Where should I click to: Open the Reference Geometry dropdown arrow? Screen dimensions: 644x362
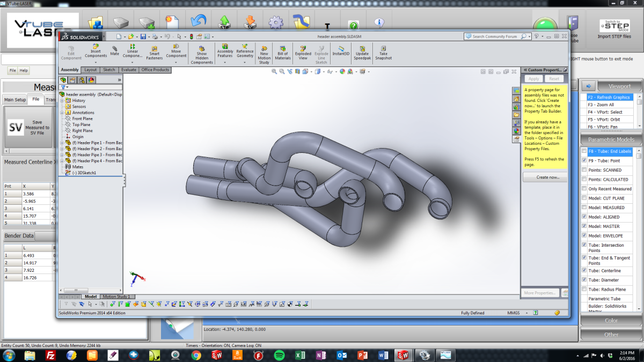[x=245, y=62]
